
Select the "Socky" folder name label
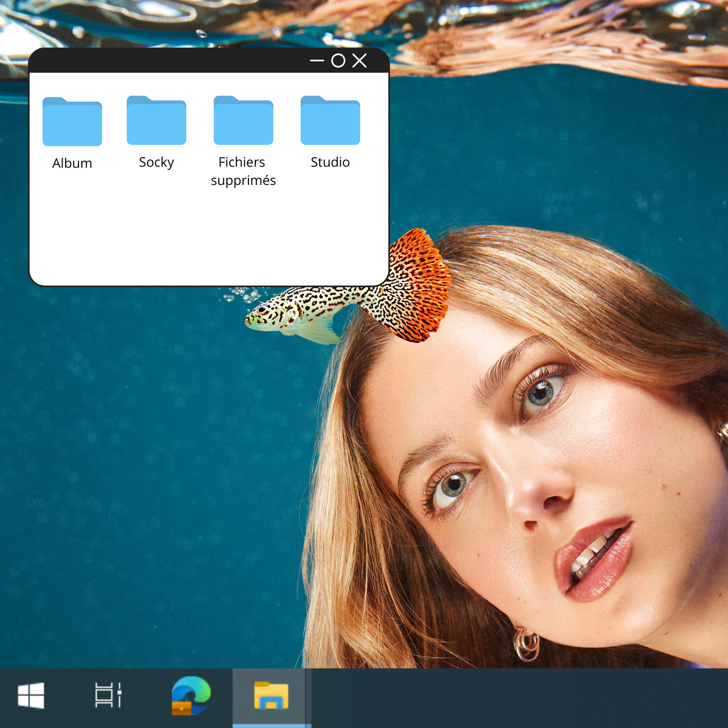pos(156,162)
